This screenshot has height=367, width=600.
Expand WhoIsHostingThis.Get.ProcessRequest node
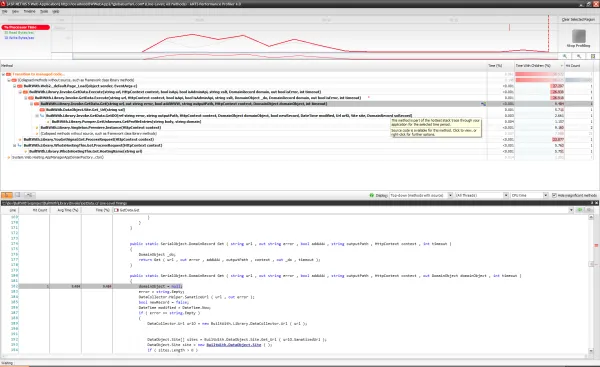click(x=15, y=145)
